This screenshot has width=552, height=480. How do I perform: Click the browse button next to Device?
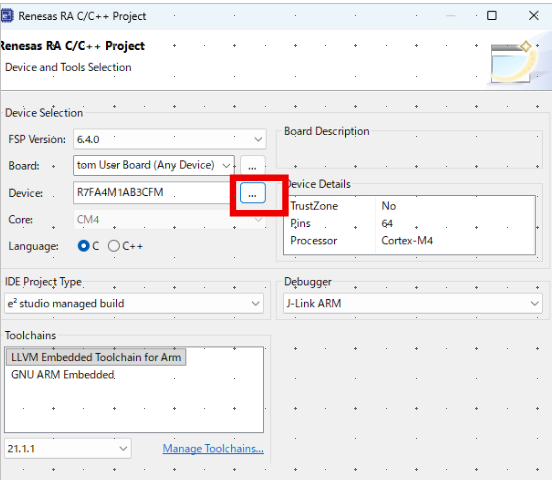pos(252,193)
